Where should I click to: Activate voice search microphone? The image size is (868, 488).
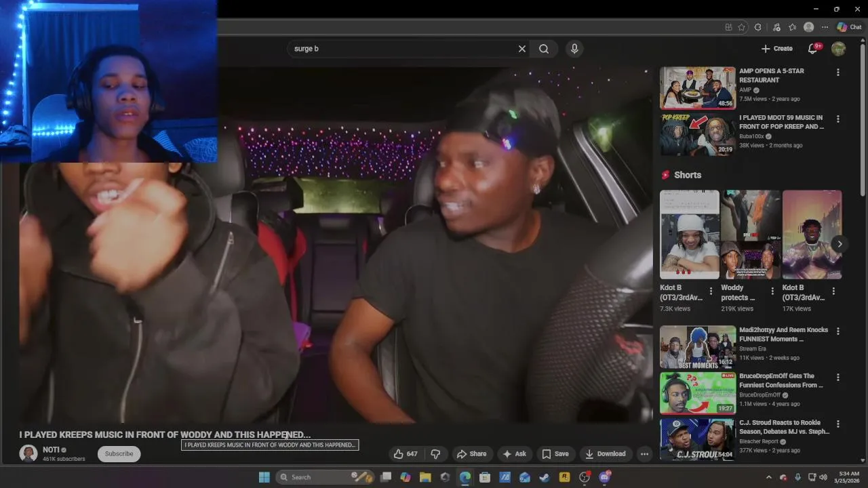pyautogui.click(x=574, y=49)
